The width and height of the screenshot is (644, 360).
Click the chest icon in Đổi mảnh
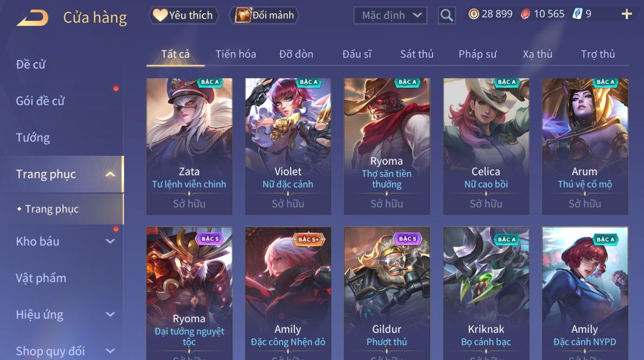tap(243, 15)
